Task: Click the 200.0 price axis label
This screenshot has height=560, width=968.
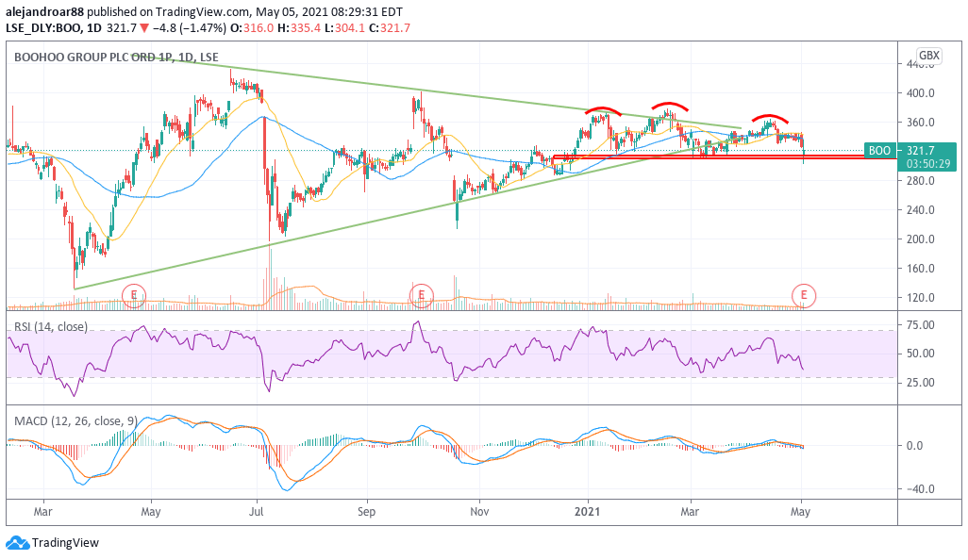Action: (x=920, y=239)
